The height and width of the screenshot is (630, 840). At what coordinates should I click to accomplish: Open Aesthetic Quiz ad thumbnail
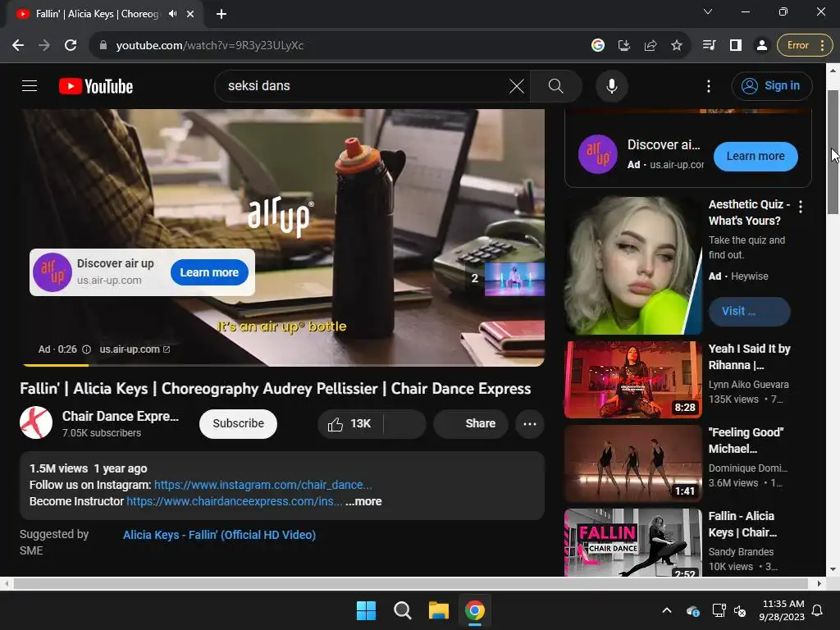(x=632, y=266)
